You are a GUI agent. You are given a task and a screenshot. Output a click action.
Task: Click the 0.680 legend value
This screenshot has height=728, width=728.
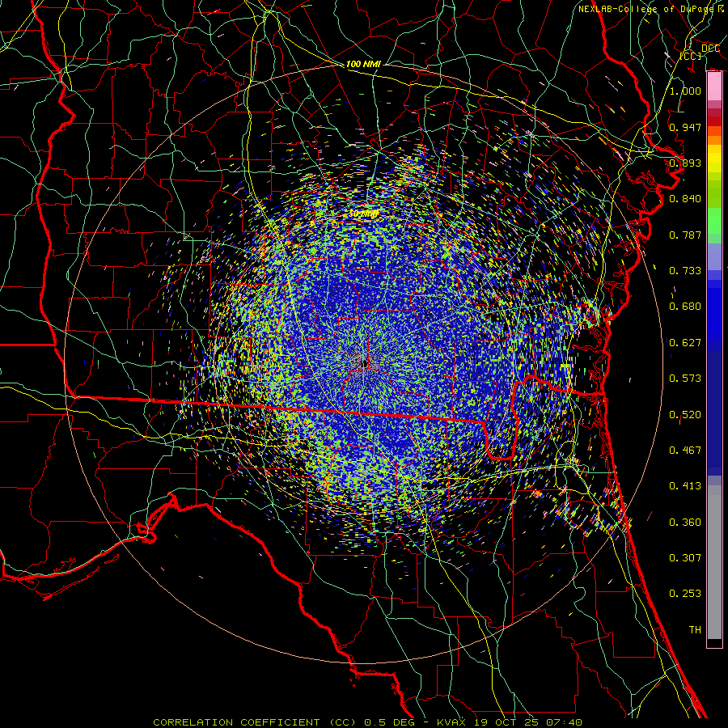pyautogui.click(x=685, y=306)
